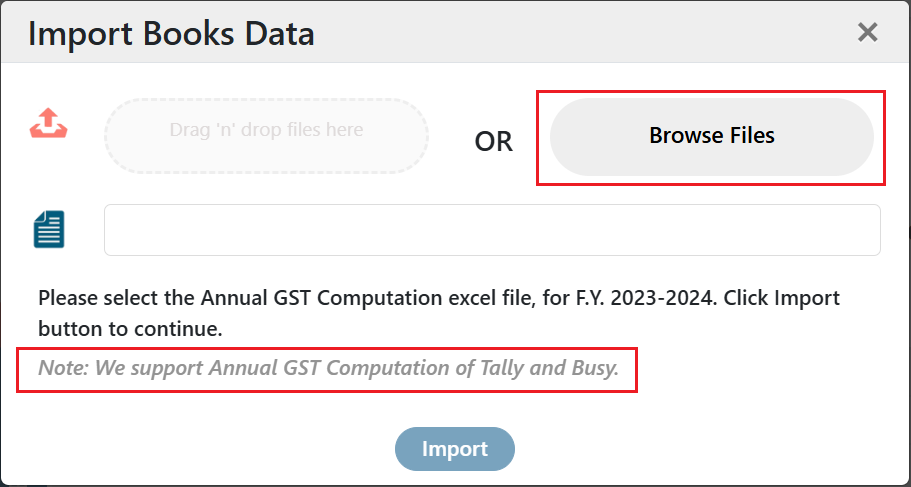The image size is (911, 487).
Task: Select the upload arrow icon beside drop zone
Action: point(48,123)
